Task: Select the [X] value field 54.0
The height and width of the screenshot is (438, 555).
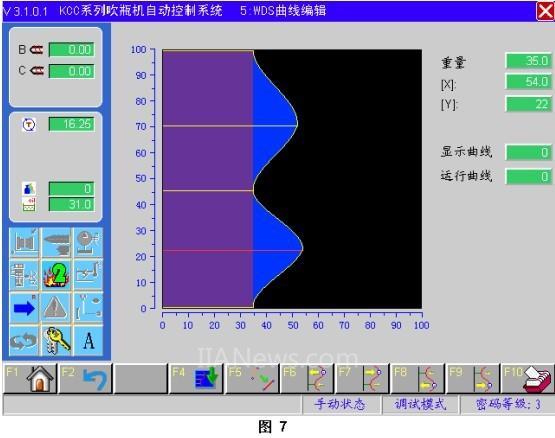Action: tap(528, 82)
